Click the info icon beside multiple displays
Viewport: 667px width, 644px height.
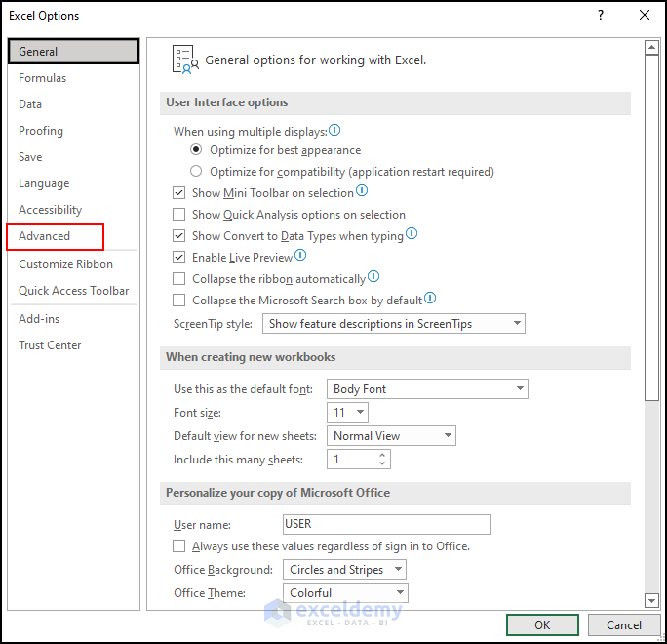point(334,130)
